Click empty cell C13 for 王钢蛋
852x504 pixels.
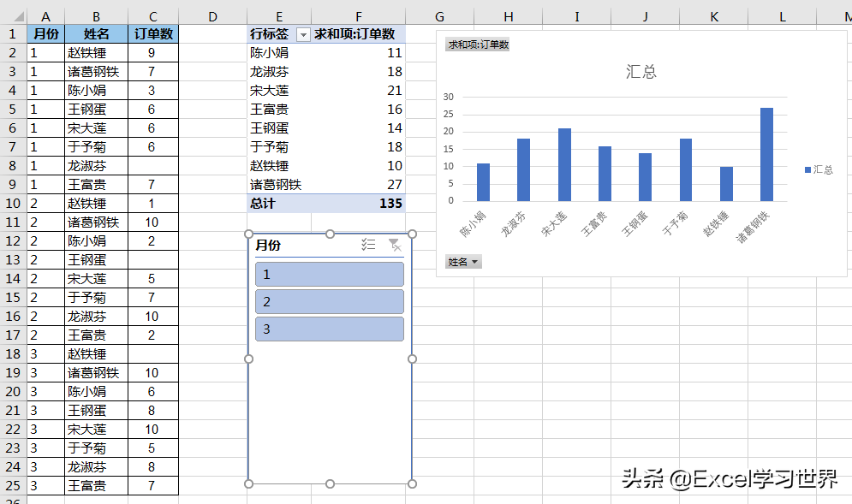click(x=153, y=259)
